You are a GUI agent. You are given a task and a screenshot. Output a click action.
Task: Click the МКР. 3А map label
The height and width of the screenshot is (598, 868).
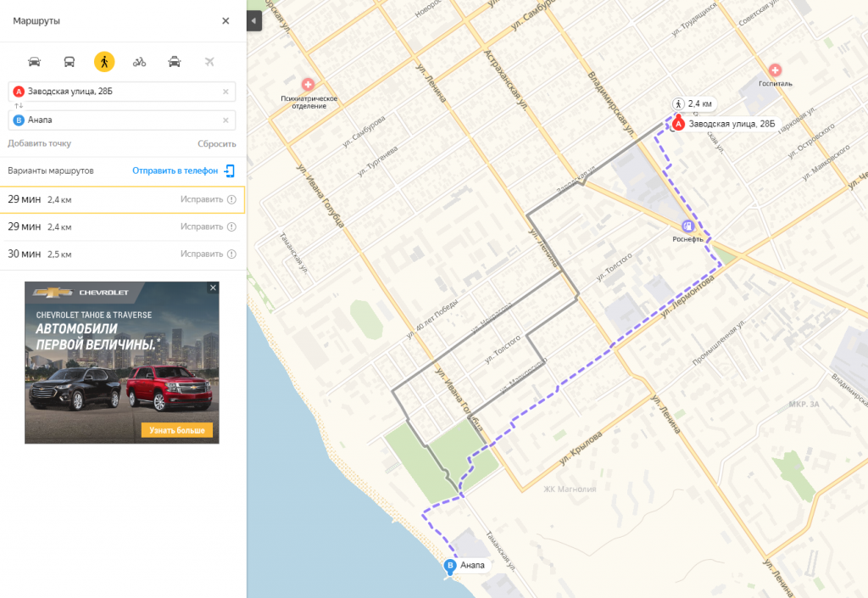tap(804, 405)
